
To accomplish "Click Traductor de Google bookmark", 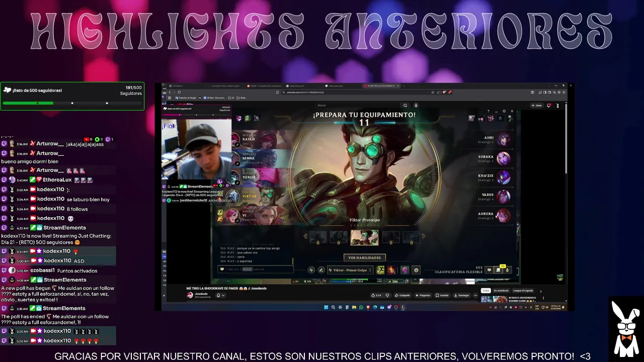I will [x=185, y=98].
